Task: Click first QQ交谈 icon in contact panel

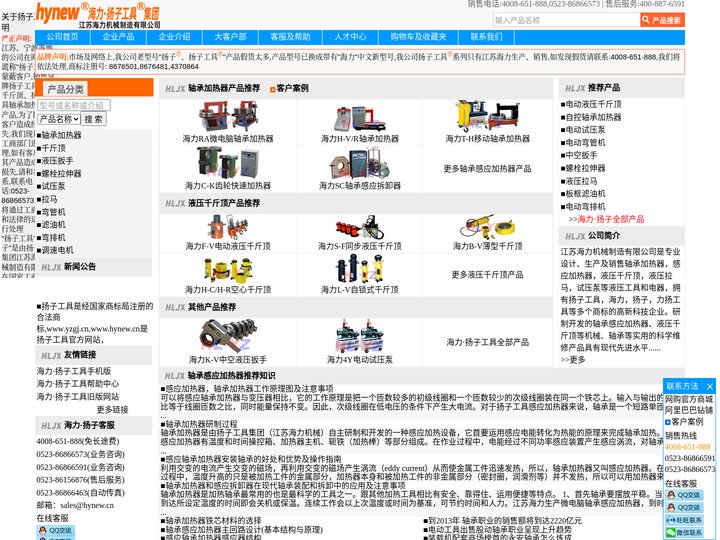Action: [x=684, y=495]
